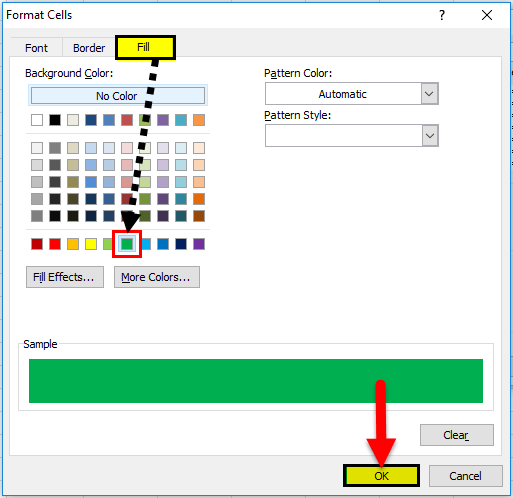
Task: Open the Fill tab
Action: (x=145, y=47)
